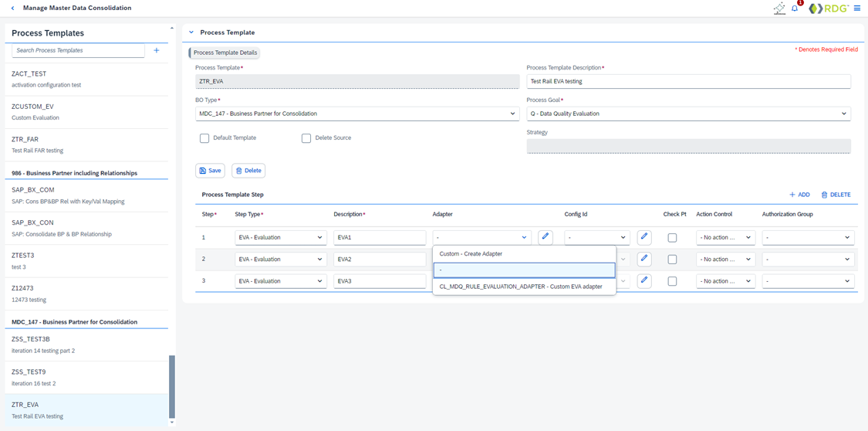Select the ZTR_FAR template

pyautogui.click(x=86, y=144)
